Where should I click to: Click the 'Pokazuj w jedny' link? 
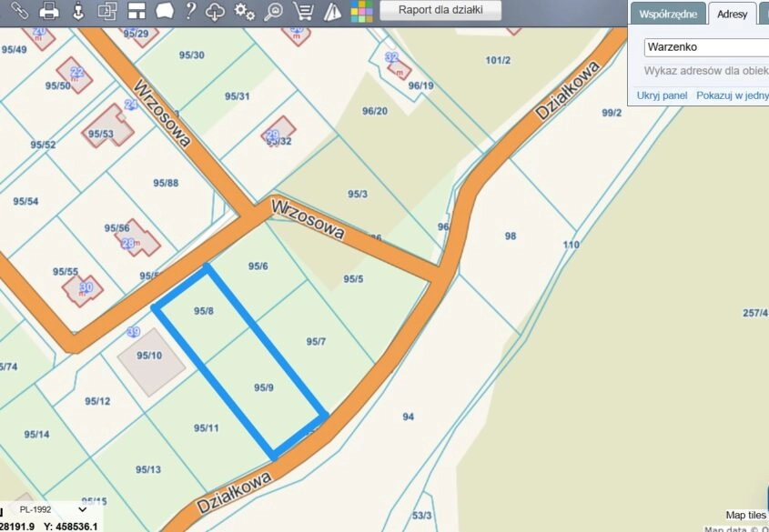coord(732,95)
